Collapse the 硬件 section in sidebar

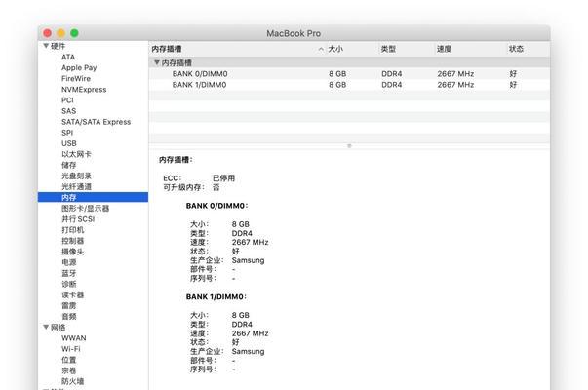coord(46,46)
